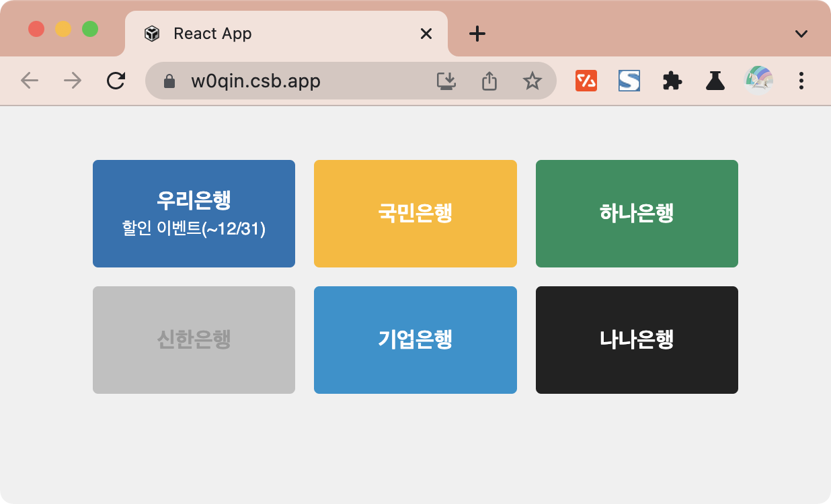Viewport: 831px width, 504px height.
Task: Select the React App tab
Action: click(286, 34)
